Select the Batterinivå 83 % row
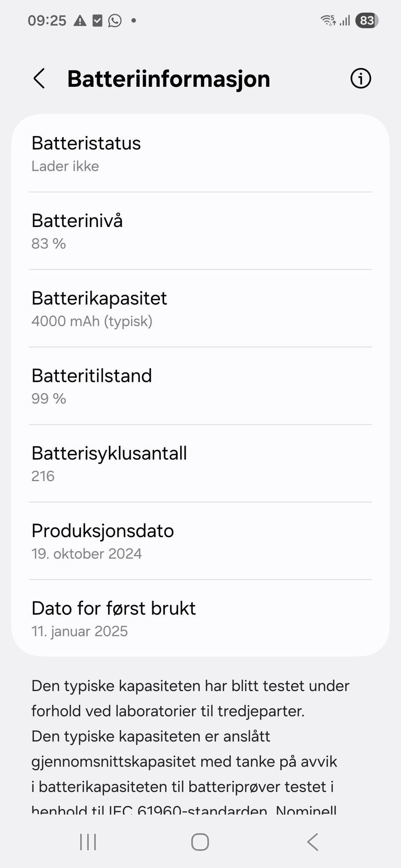Screen dimensions: 401x868 point(200,231)
